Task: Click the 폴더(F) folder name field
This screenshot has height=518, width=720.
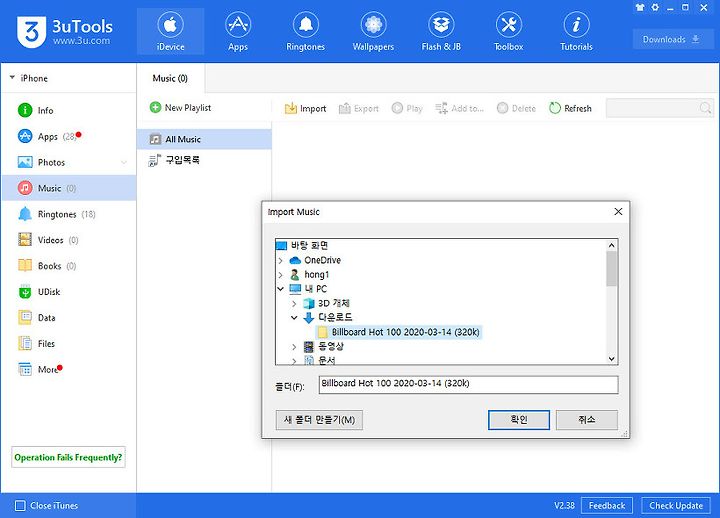Action: (468, 385)
